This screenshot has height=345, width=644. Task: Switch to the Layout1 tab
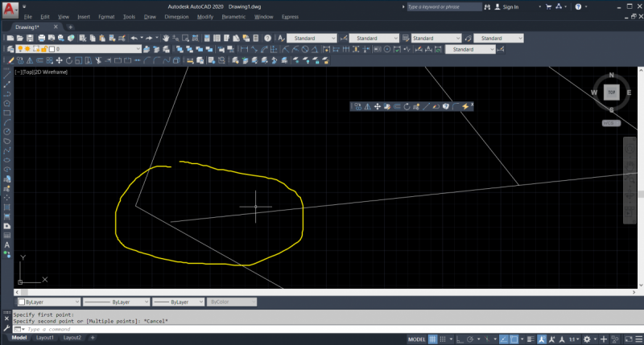[x=44, y=338]
